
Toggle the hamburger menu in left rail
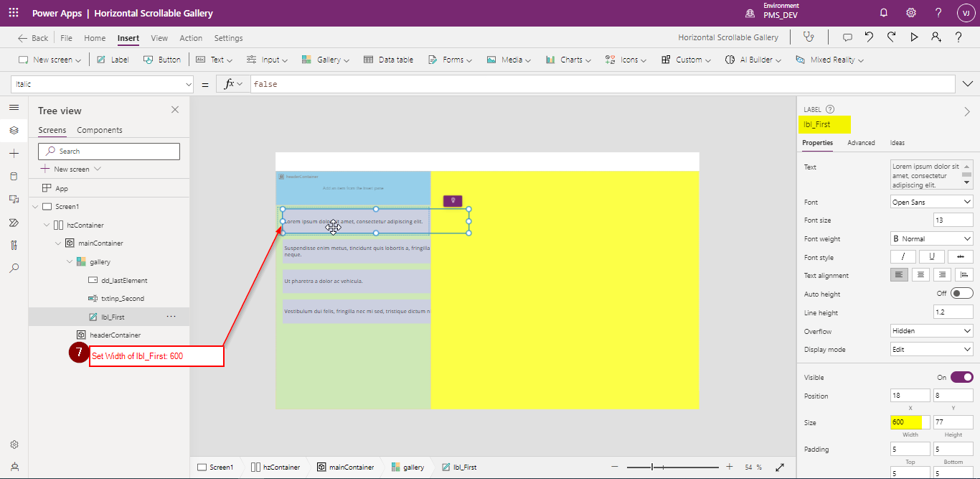(x=14, y=107)
